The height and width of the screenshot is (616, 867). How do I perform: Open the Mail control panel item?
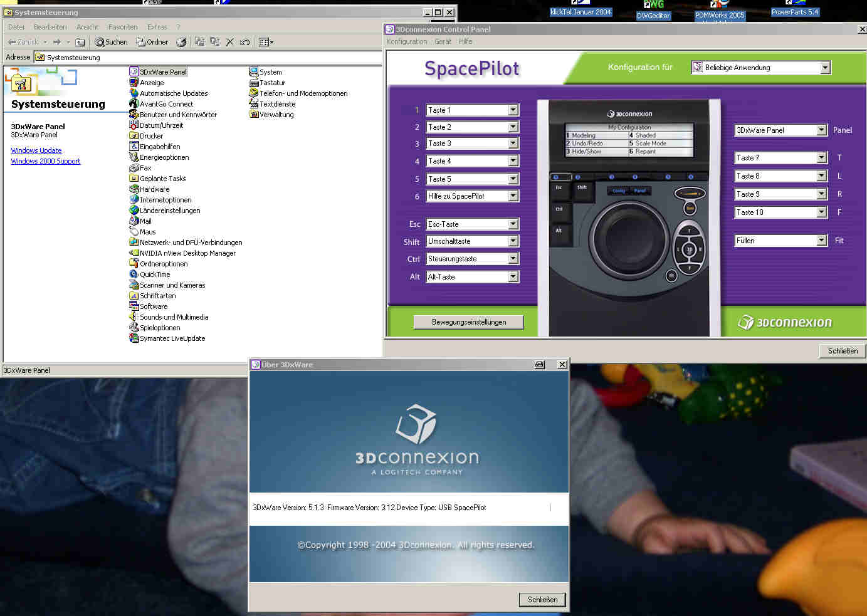pyautogui.click(x=140, y=221)
